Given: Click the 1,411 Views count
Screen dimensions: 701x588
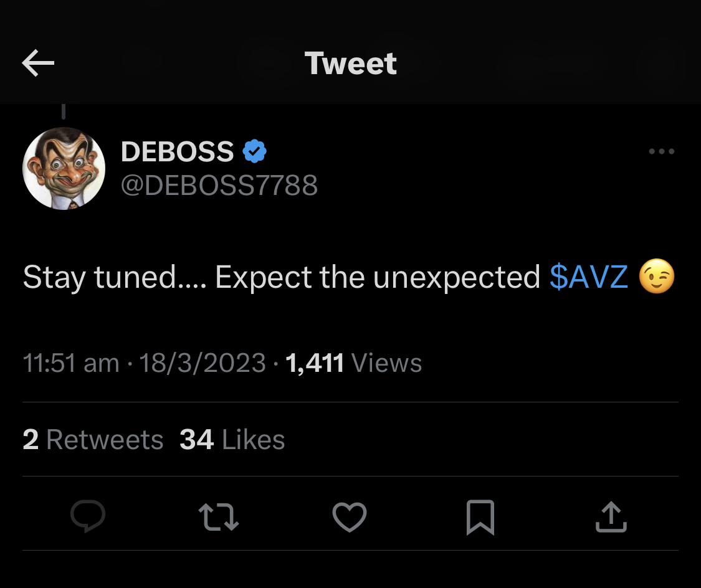Looking at the screenshot, I should 353,363.
